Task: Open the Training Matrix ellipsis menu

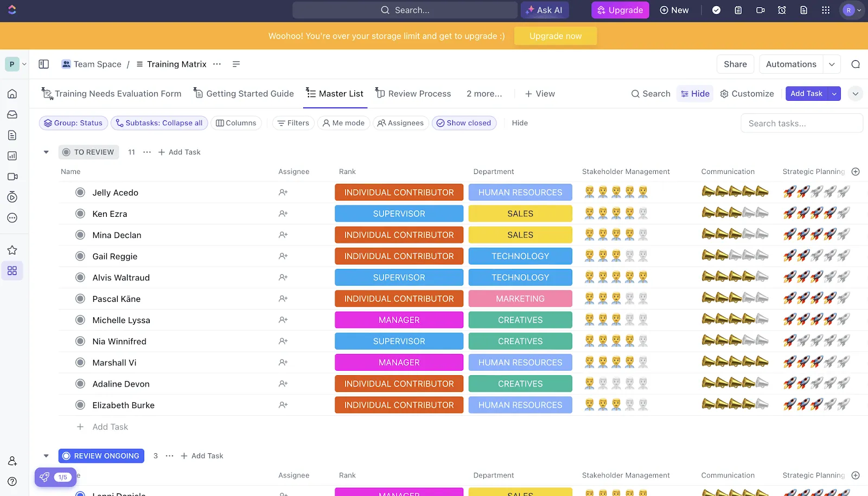Action: 217,64
